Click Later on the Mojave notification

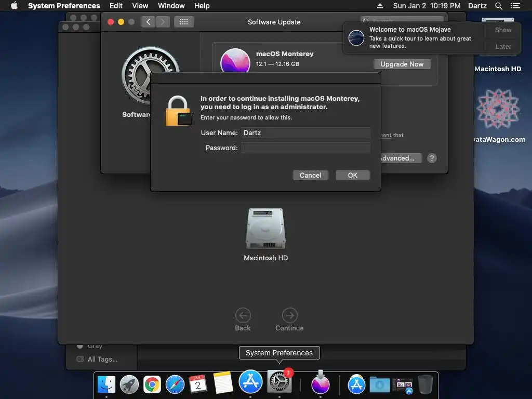(x=503, y=46)
